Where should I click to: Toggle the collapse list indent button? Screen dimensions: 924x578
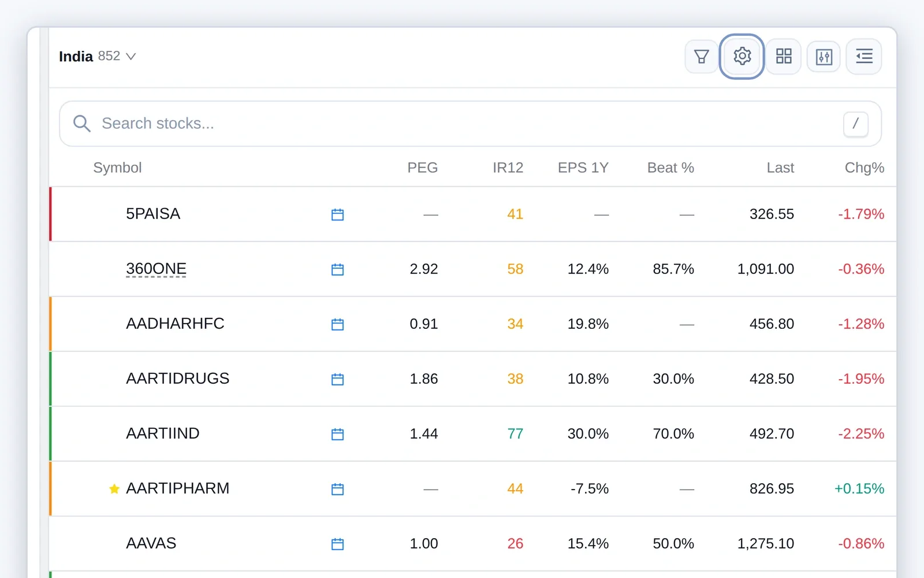pos(864,57)
